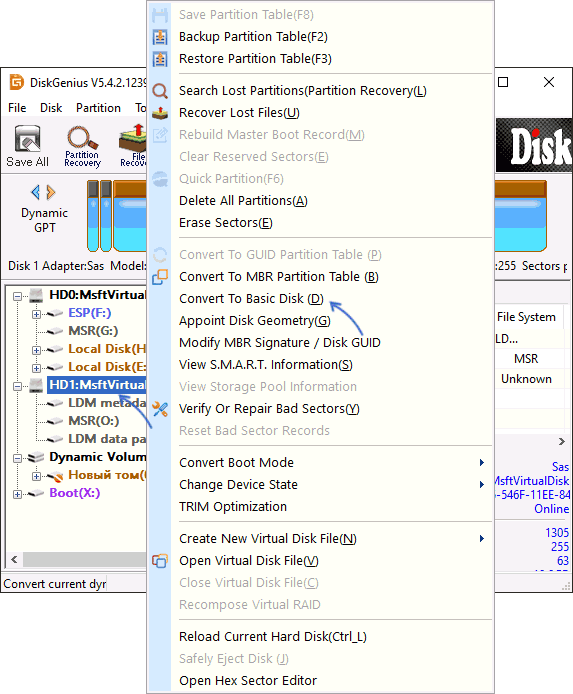Viewport: 573px width, 694px height.
Task: Expand the Boot(X:) tree node
Action: click(17, 494)
